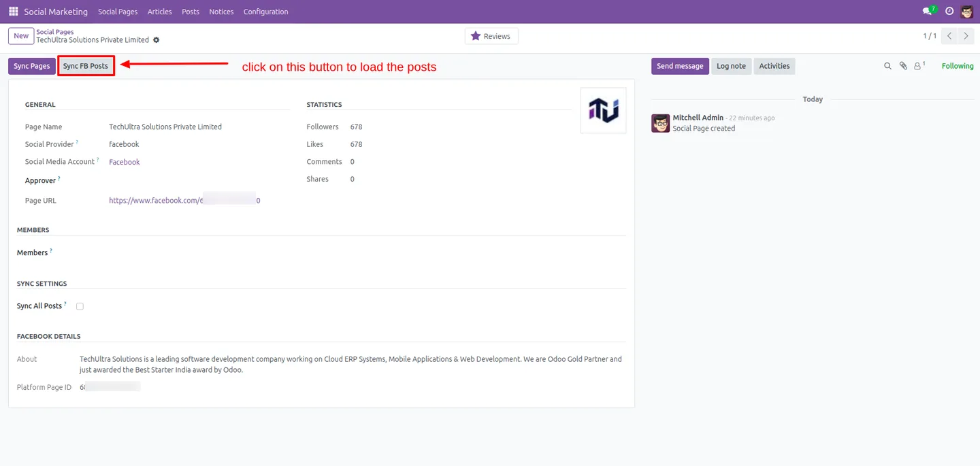Open the apps grid menu icon
This screenshot has height=466, width=980.
click(13, 12)
